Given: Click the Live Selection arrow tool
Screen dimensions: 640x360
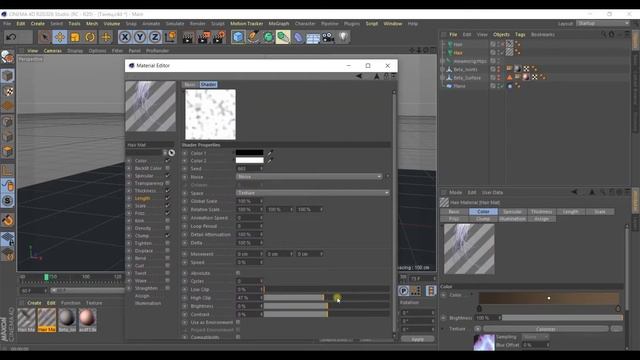Looking at the screenshot, I should click(x=44, y=37).
